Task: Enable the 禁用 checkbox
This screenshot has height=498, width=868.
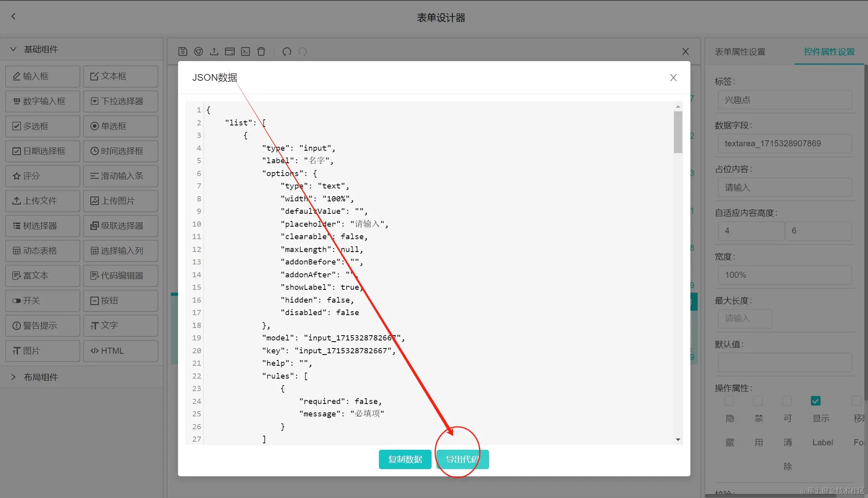Action: 758,401
